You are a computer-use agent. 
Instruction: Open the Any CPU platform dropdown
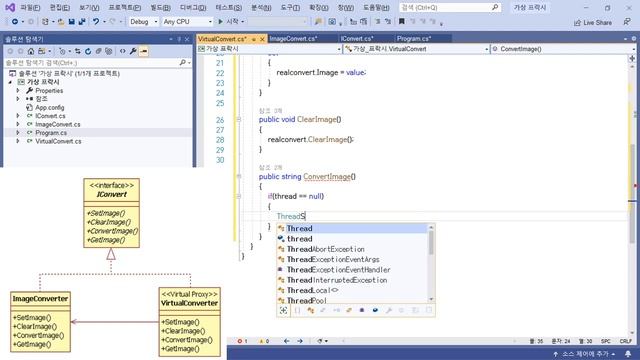(x=187, y=22)
